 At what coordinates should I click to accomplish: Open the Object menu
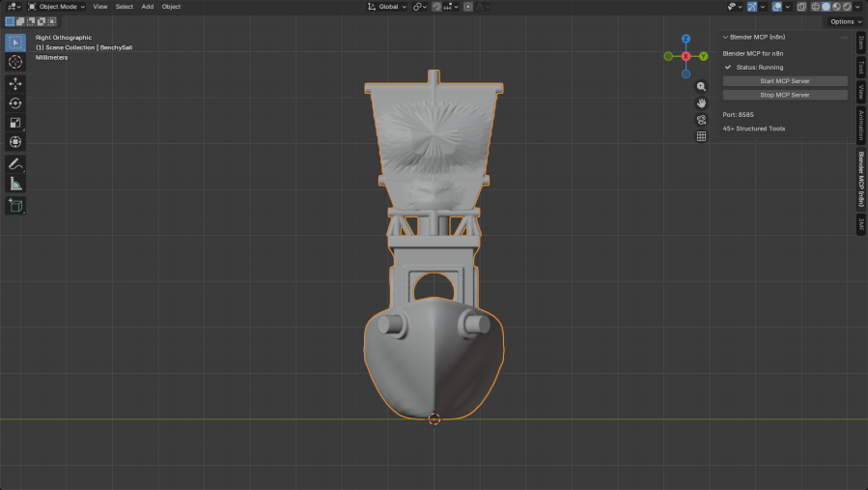pos(171,7)
